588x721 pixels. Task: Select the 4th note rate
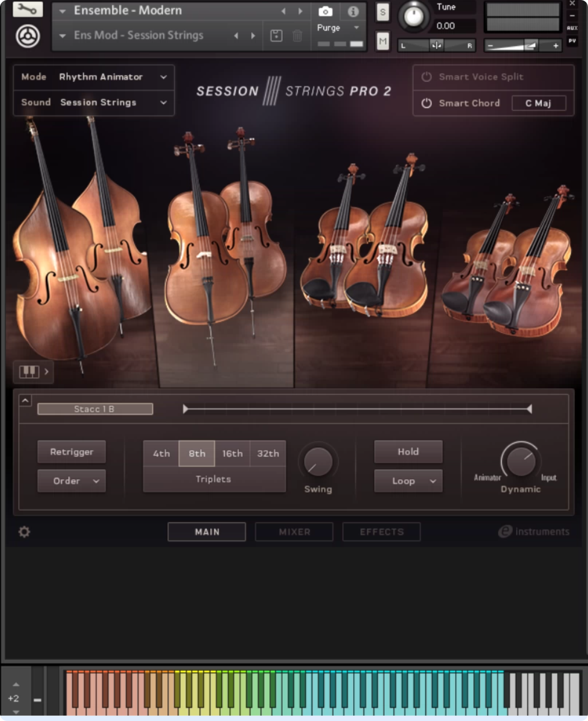pos(161,453)
